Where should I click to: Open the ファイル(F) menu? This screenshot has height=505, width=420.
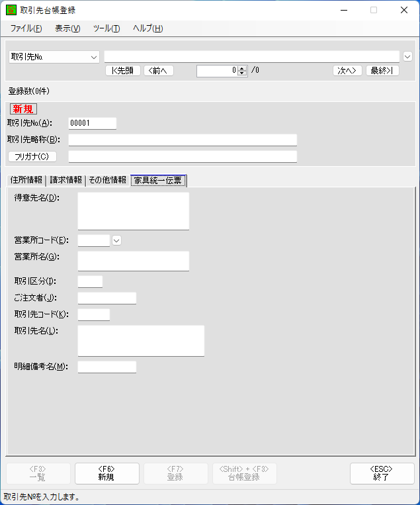pos(26,28)
